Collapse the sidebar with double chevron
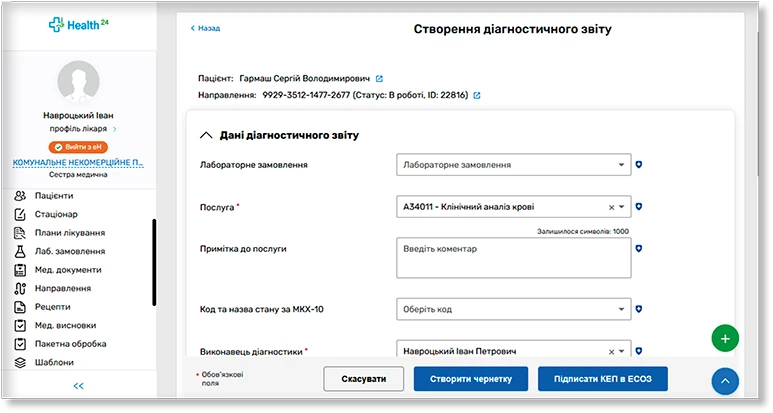 click(x=78, y=386)
